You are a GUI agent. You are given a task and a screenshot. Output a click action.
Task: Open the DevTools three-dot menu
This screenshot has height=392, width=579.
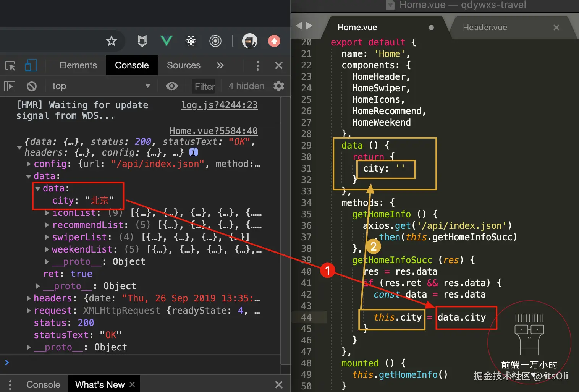(257, 66)
